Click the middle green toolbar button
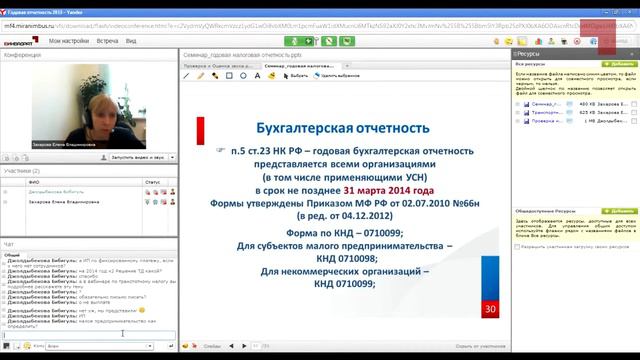Viewport: 640px width, 360px height. (x=329, y=41)
